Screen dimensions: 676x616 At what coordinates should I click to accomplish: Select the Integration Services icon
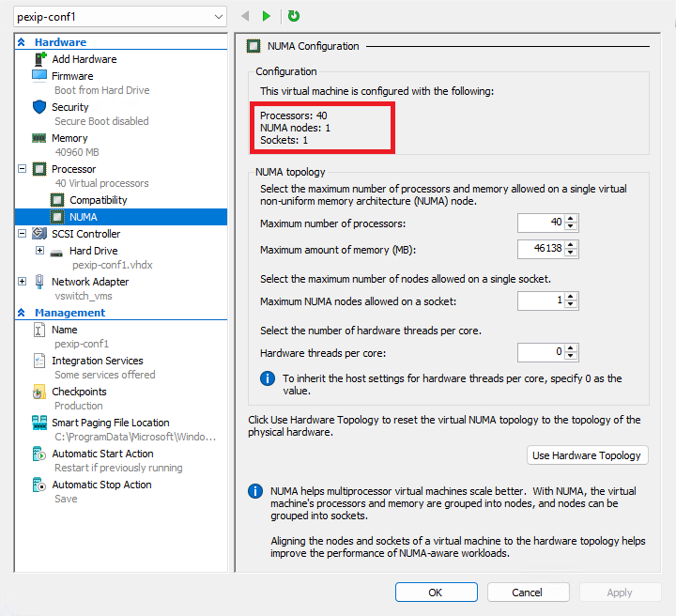[39, 361]
